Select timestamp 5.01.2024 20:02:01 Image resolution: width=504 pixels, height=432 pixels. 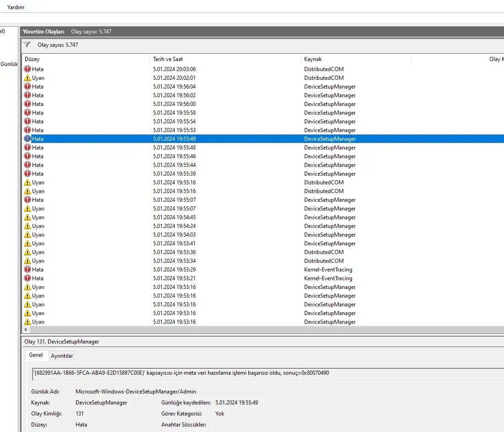(x=174, y=78)
